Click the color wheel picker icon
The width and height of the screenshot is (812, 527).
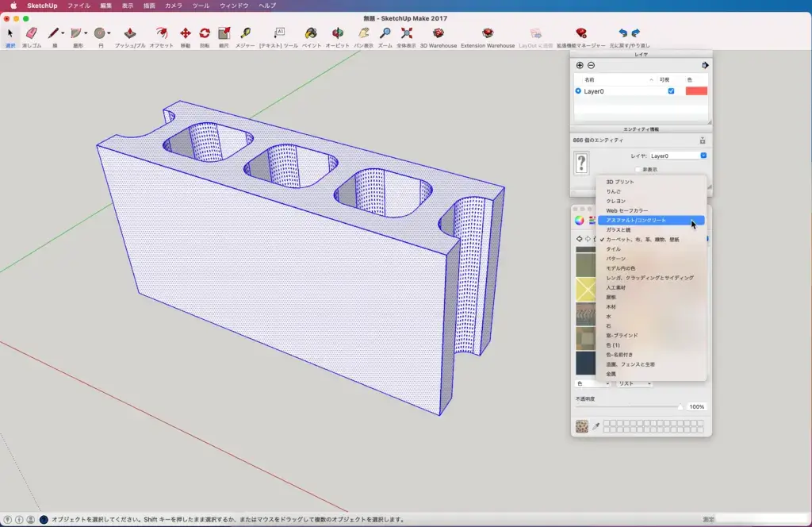(580, 220)
